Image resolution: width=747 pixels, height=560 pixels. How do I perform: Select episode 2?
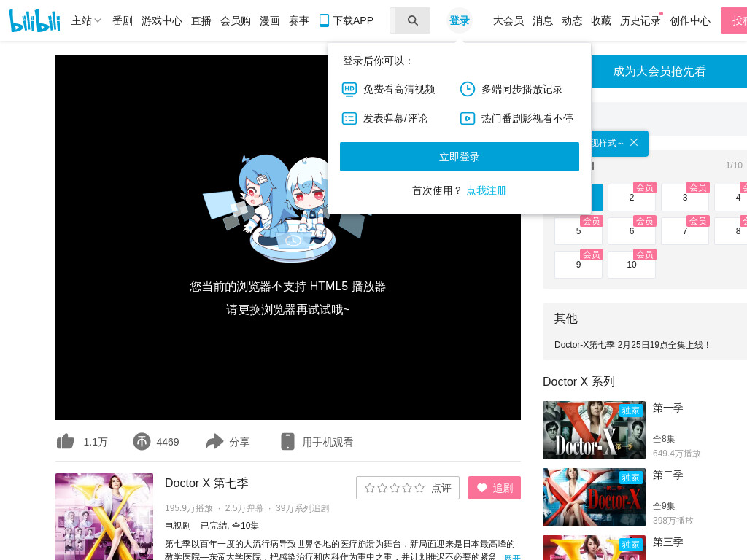[632, 197]
